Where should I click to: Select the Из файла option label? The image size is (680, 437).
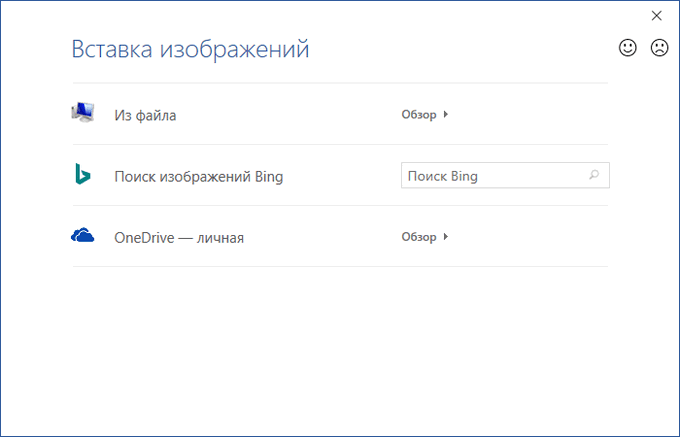(x=145, y=115)
